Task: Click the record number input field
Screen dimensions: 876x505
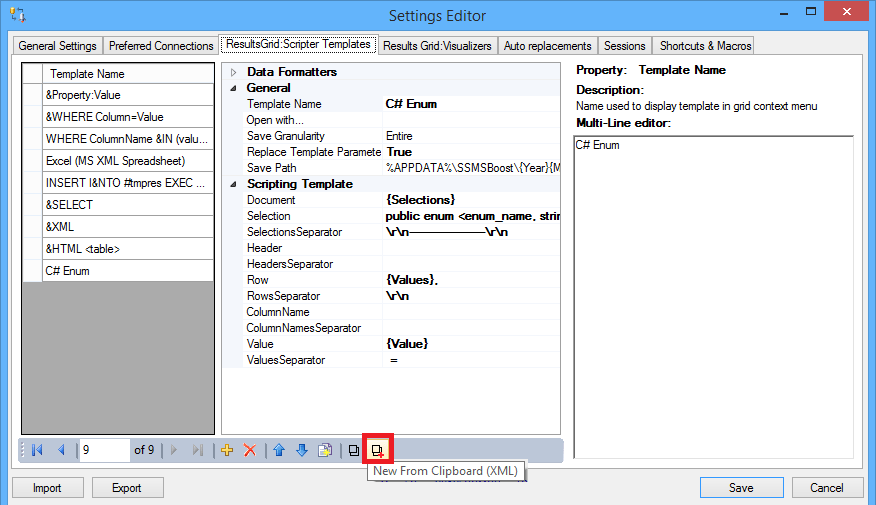Action: click(x=104, y=450)
